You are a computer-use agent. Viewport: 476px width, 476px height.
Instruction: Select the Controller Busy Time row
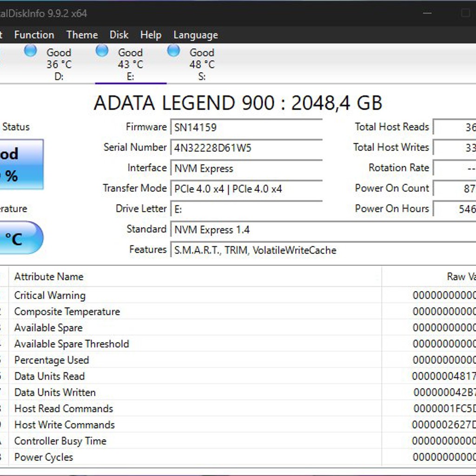(238, 441)
